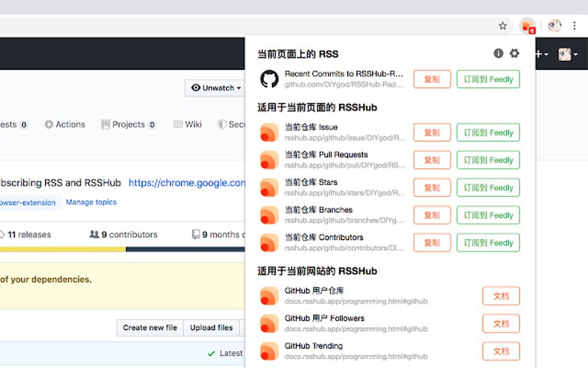Click the info icon in the RSS popup
588x368 pixels.
(x=498, y=53)
